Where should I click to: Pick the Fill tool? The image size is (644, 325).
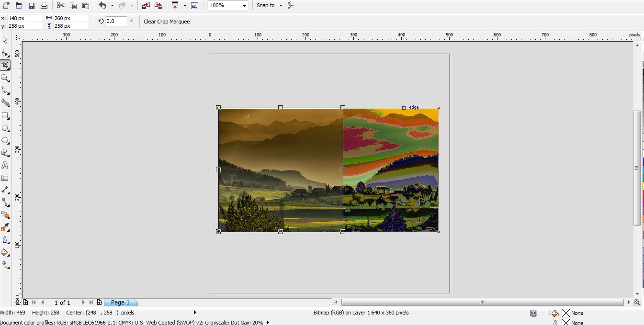coord(5,252)
